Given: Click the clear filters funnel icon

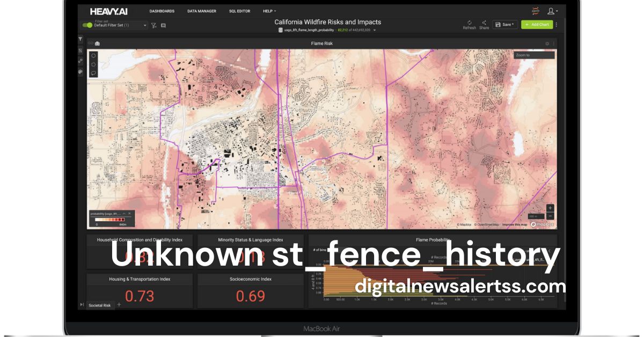Looking at the screenshot, I should (154, 25).
